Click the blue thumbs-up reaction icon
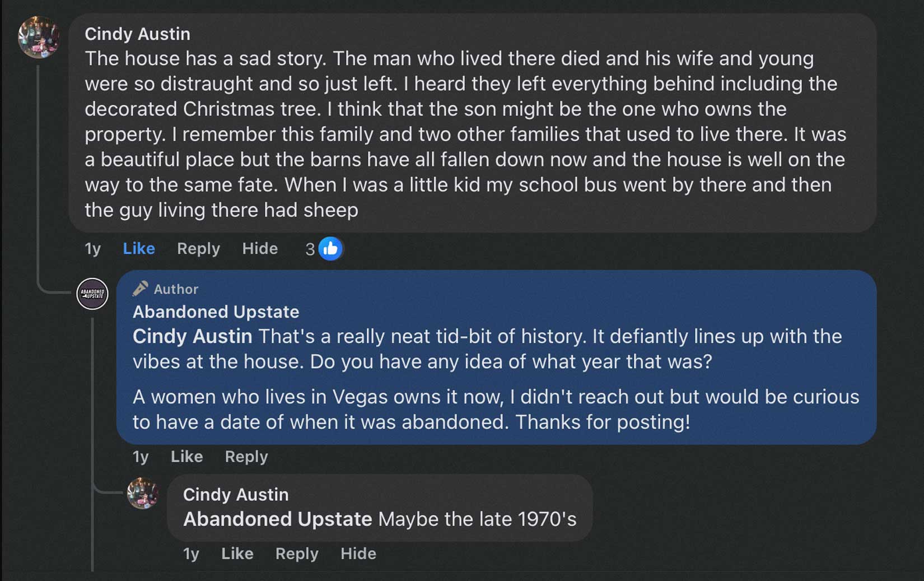 pos(330,248)
